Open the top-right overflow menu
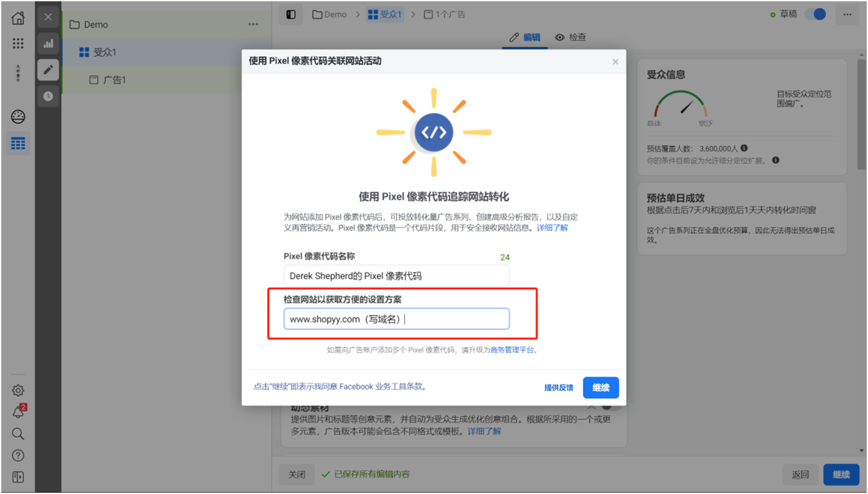The image size is (868, 494). point(847,14)
